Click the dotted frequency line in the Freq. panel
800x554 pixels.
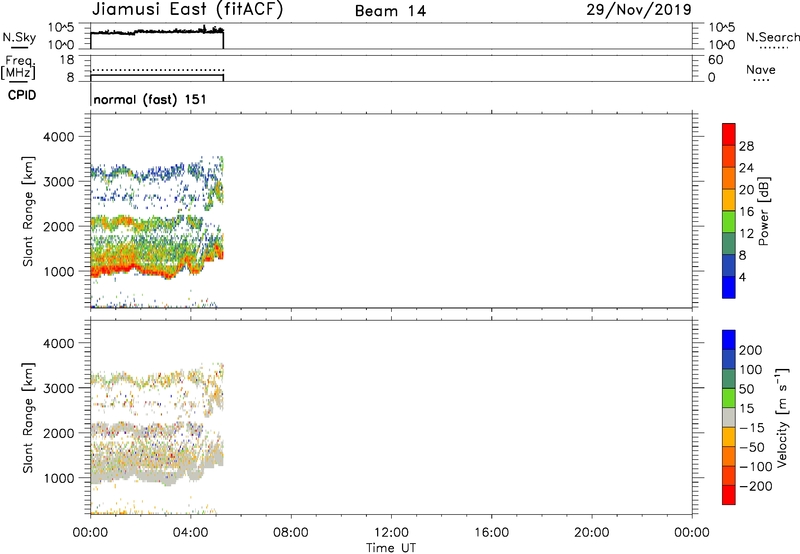click(157, 70)
